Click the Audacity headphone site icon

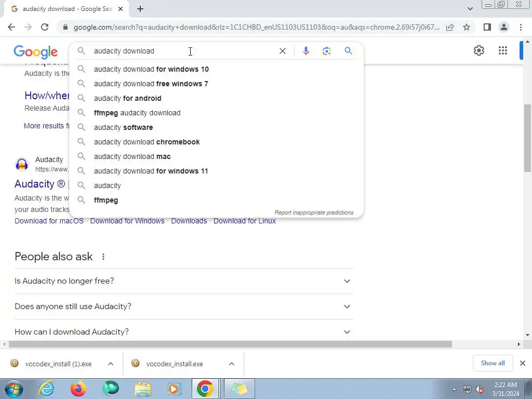coord(22,164)
